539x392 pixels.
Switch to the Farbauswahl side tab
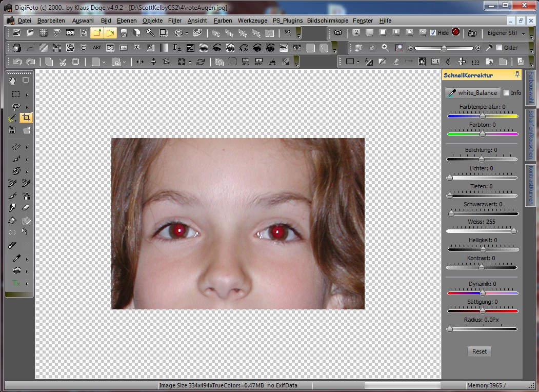pyautogui.click(x=531, y=87)
